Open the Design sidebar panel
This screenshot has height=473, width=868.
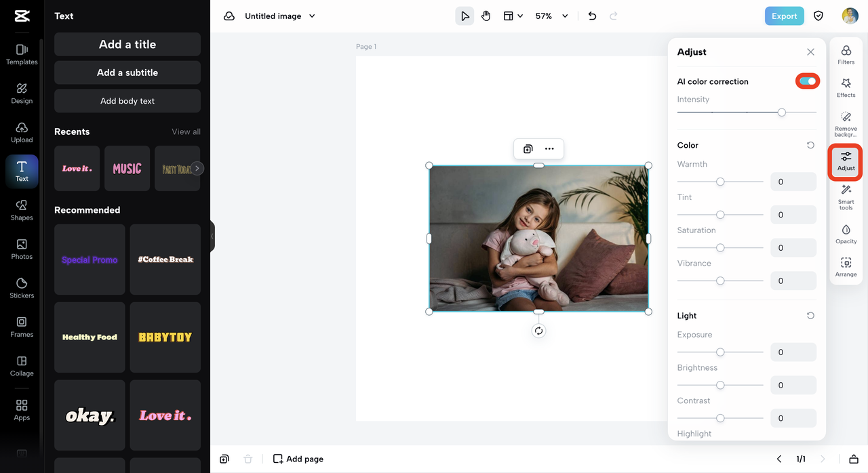tap(22, 94)
